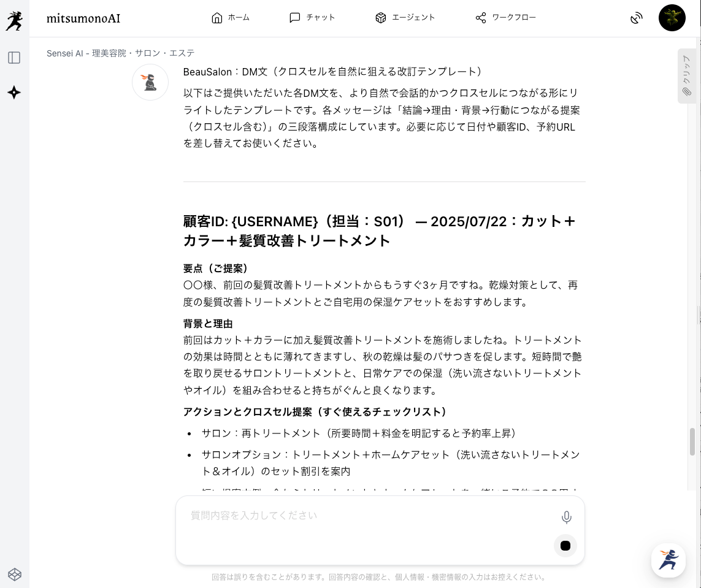Click the 顧客ID: {USERNAME} section heading
This screenshot has width=701, height=588.
coord(379,231)
